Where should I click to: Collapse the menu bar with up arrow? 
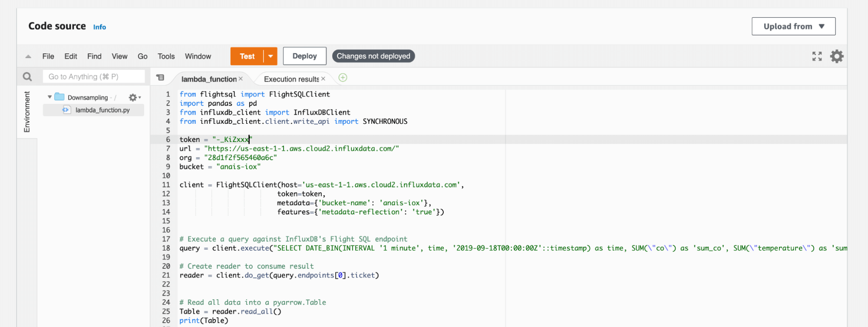click(x=28, y=56)
